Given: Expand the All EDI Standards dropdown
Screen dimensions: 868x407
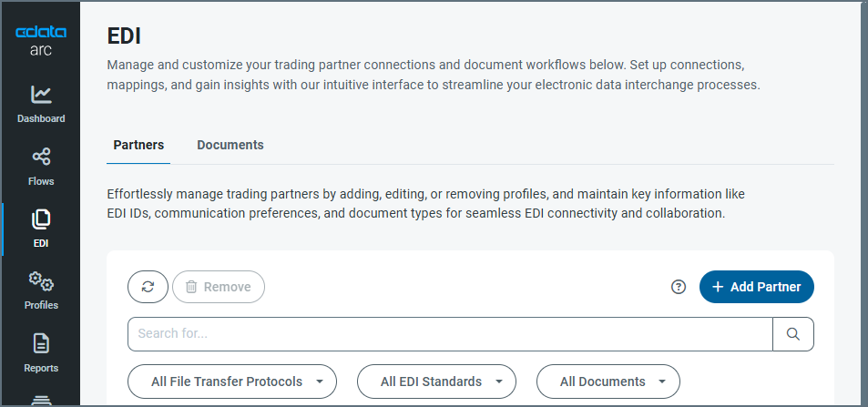Looking at the screenshot, I should tap(436, 382).
